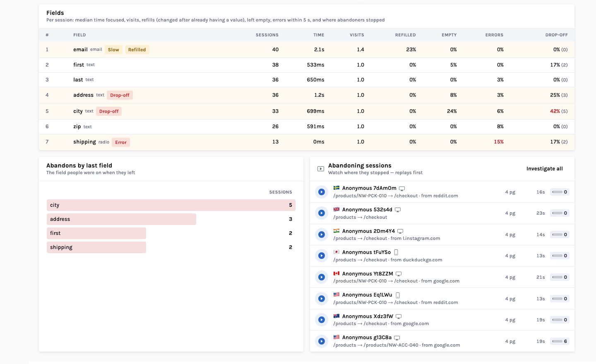
Task: Click the Investigate all button
Action: tap(544, 169)
